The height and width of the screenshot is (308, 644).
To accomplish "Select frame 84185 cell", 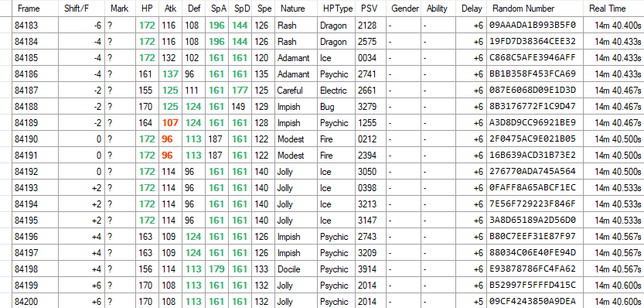I will 35,58.
